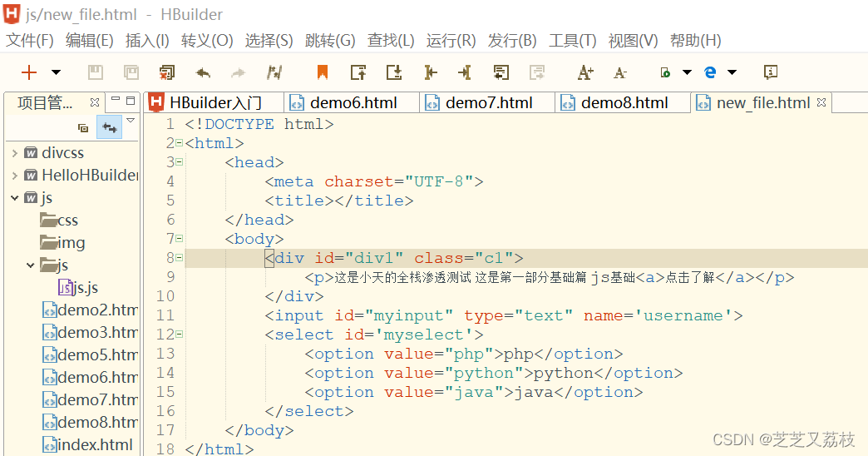The height and width of the screenshot is (456, 868).
Task: Click the green run on device icon
Action: click(665, 72)
